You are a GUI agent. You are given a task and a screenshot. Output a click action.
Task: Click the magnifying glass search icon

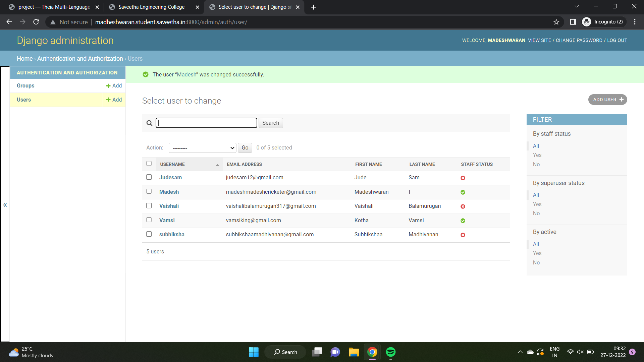149,123
